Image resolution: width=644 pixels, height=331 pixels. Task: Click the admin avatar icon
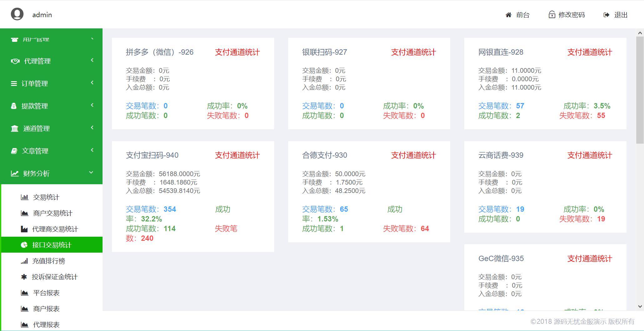tap(17, 14)
